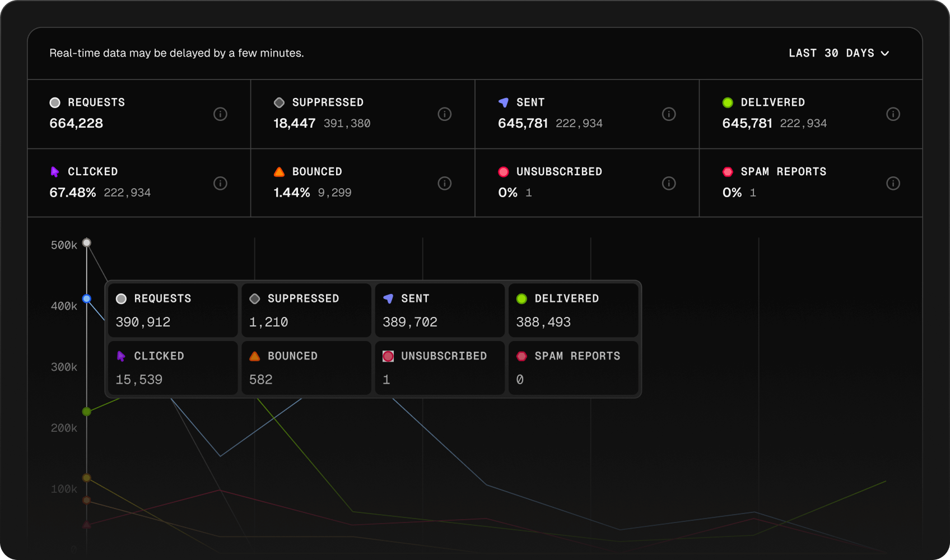Click the Bounced card info icon
The width and height of the screenshot is (950, 560).
point(445,183)
